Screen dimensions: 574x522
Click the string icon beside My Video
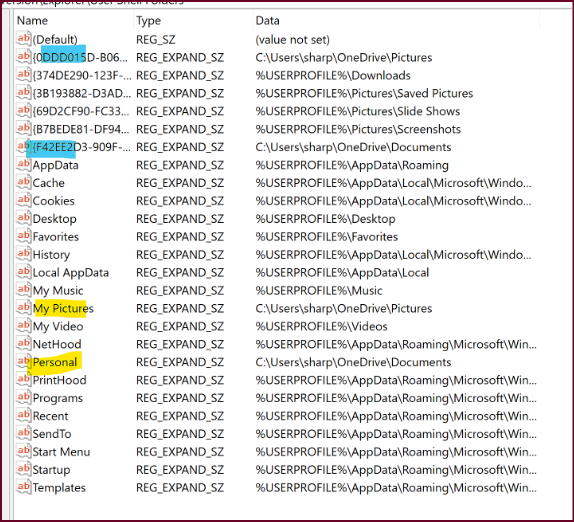(24, 326)
